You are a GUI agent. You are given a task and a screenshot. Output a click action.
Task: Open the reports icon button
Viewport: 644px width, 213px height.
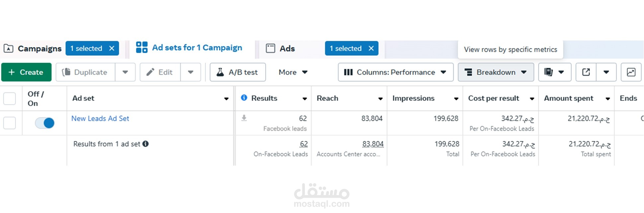click(x=549, y=72)
